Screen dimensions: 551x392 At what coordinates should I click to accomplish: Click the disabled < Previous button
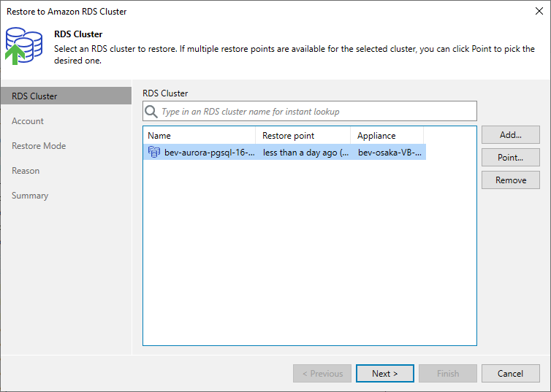[322, 374]
